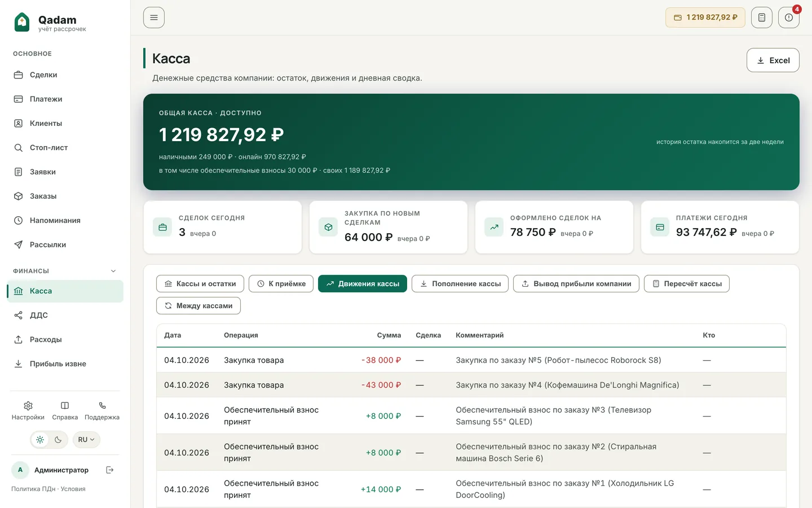Download report with Excel button

(773, 60)
